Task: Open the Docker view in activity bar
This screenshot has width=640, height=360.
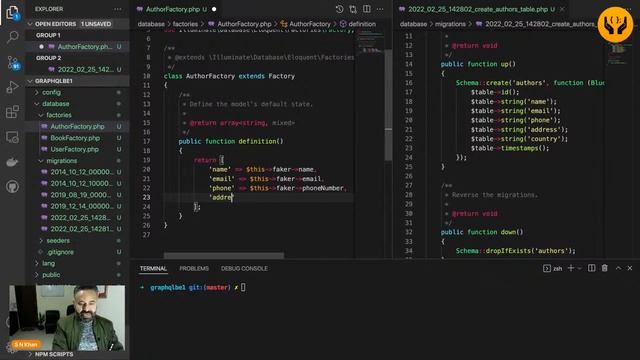Action: coord(13,162)
